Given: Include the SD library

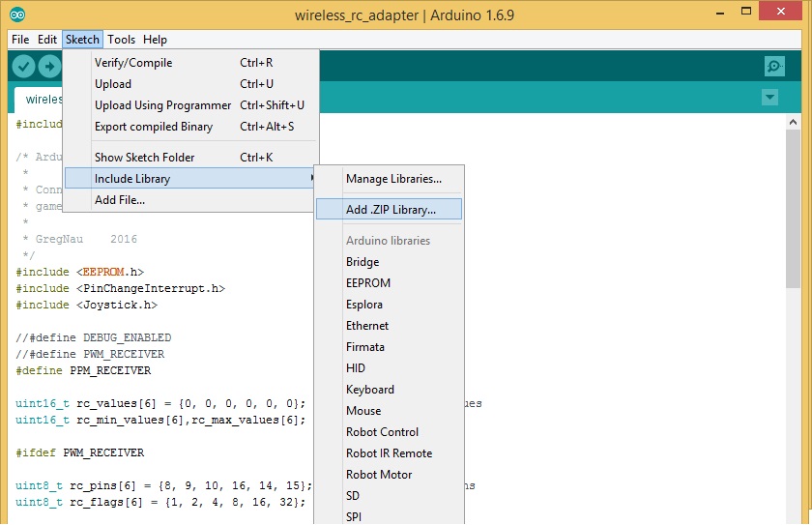Looking at the screenshot, I should pos(389,495).
